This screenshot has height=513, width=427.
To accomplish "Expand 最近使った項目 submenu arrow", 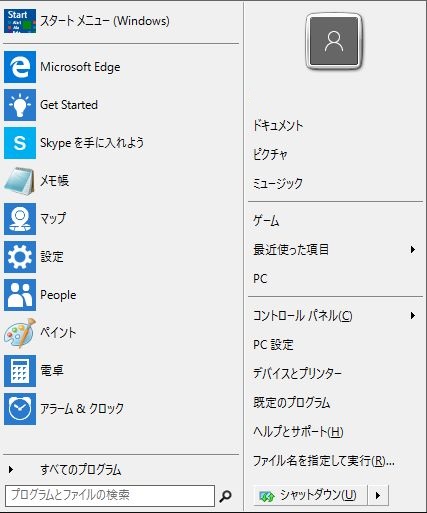I will (x=413, y=249).
